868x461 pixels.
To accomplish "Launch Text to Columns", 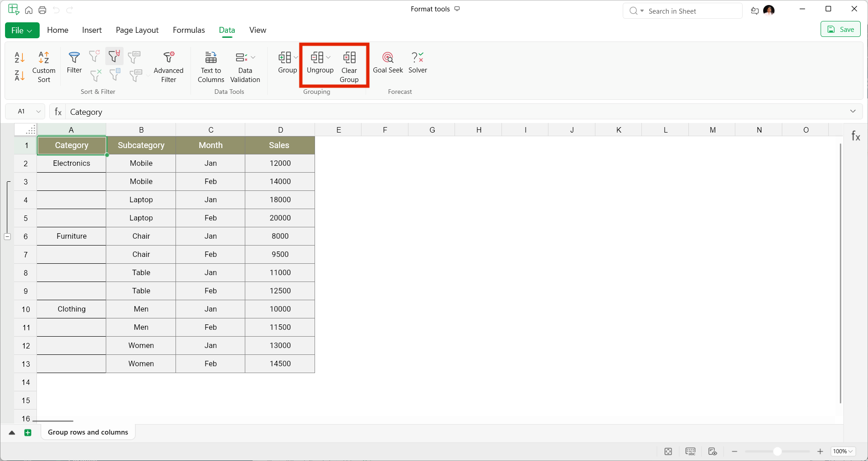I will 211,67.
